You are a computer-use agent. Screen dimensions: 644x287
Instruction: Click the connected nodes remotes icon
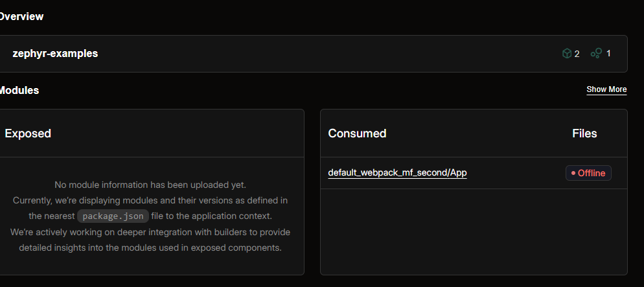tap(596, 53)
